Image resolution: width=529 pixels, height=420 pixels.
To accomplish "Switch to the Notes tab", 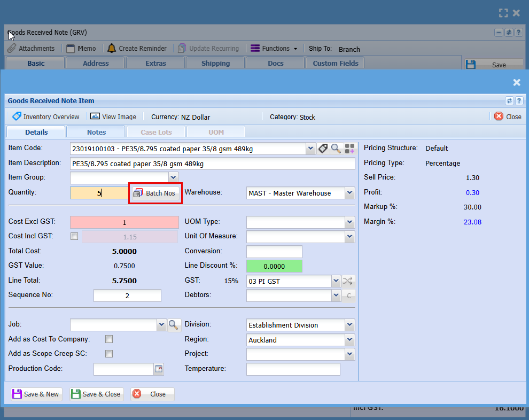I will pos(96,132).
